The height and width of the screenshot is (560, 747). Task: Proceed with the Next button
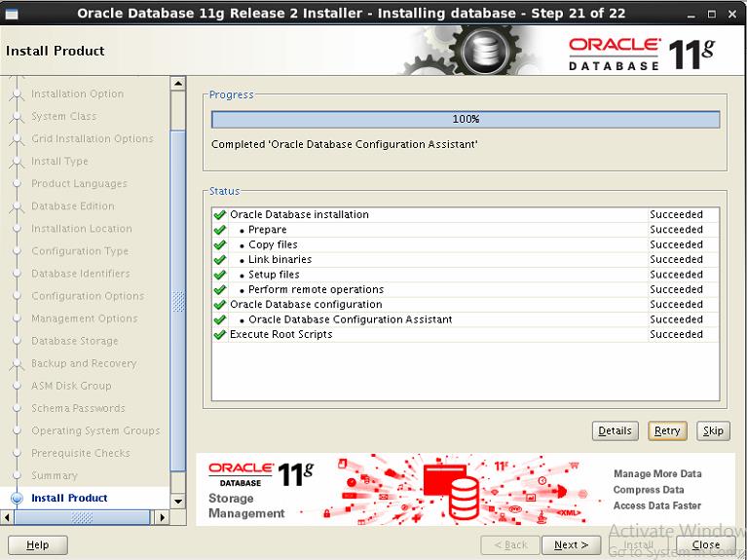click(x=572, y=545)
